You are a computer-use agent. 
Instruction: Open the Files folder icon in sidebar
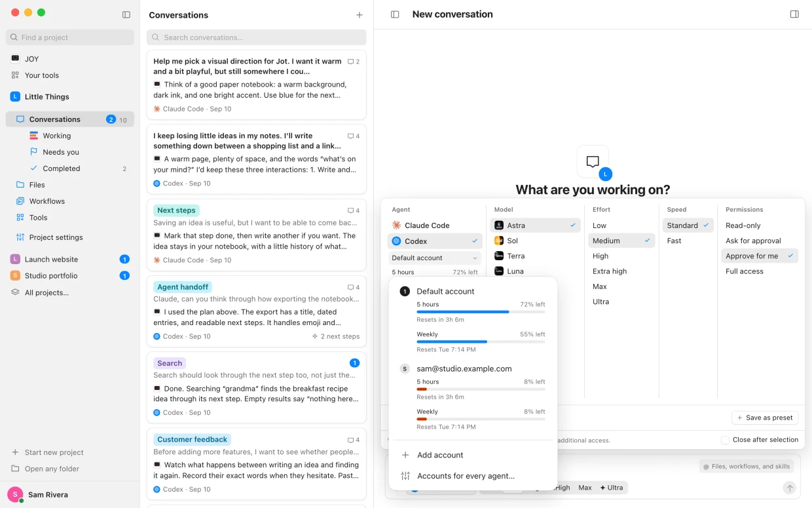pos(20,185)
